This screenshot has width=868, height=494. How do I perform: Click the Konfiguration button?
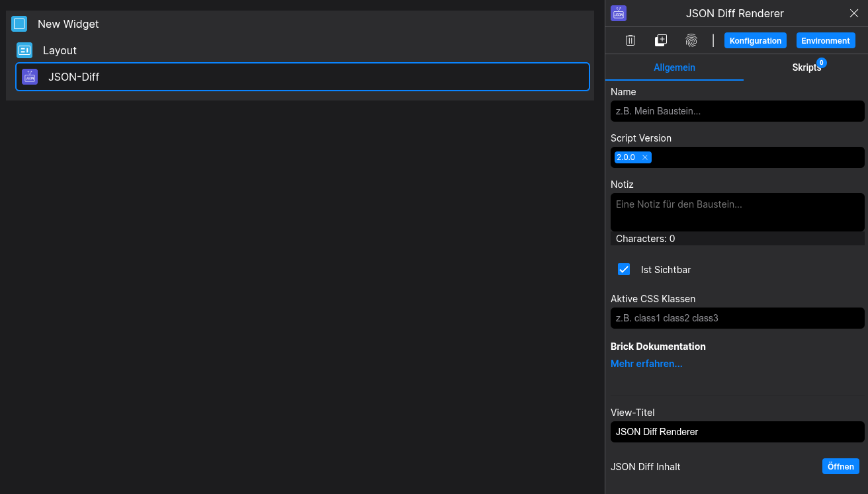coord(756,40)
